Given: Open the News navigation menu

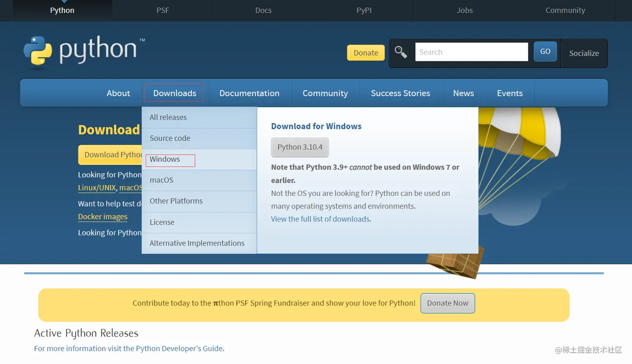Looking at the screenshot, I should pos(464,93).
